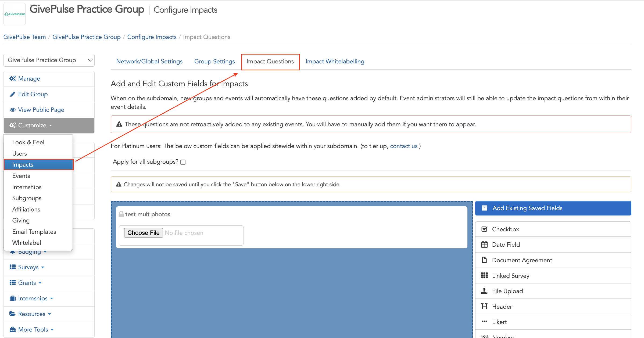Choose Subgroups in Customize menu
Viewport: 644px width, 338px height.
pos(38,198)
